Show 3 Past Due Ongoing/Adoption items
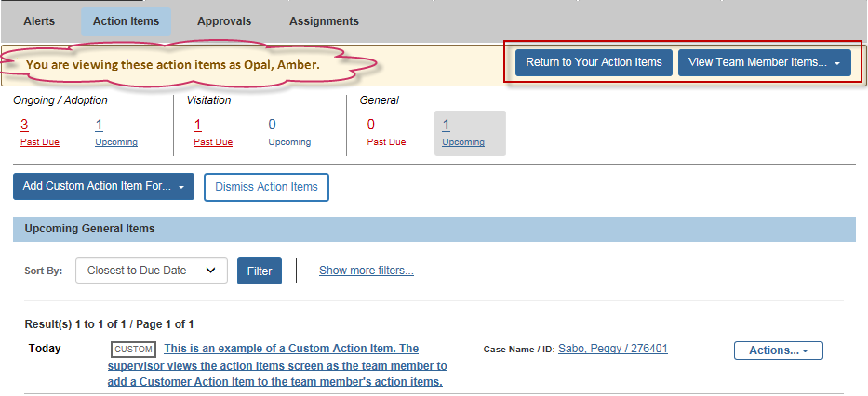868x396 pixels. (x=40, y=132)
